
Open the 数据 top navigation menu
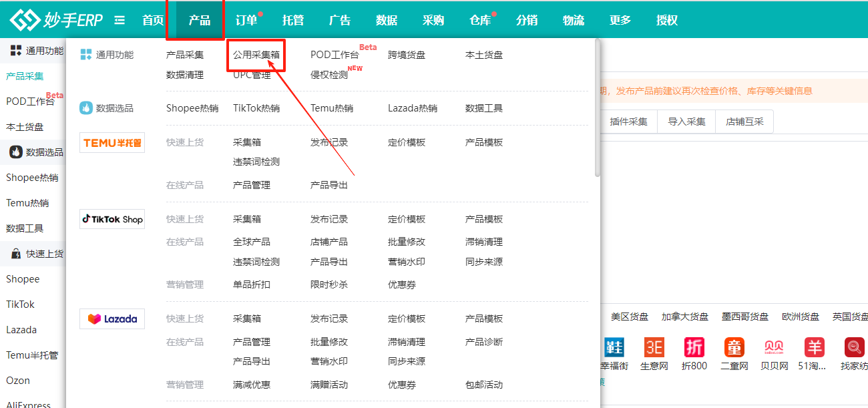[x=387, y=20]
